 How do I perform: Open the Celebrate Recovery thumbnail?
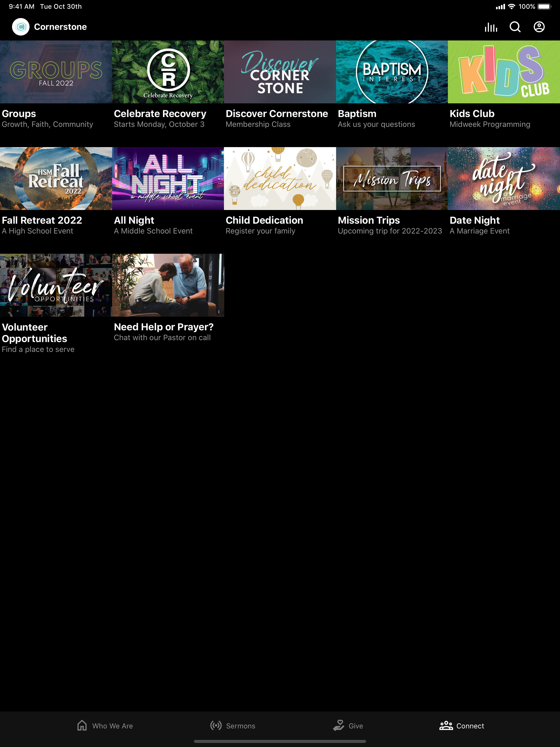point(168,72)
